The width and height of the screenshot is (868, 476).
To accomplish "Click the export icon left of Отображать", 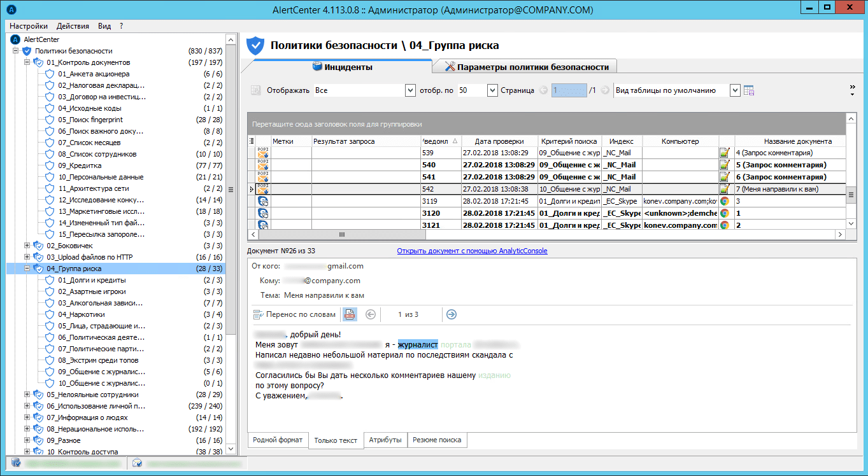I will click(256, 91).
